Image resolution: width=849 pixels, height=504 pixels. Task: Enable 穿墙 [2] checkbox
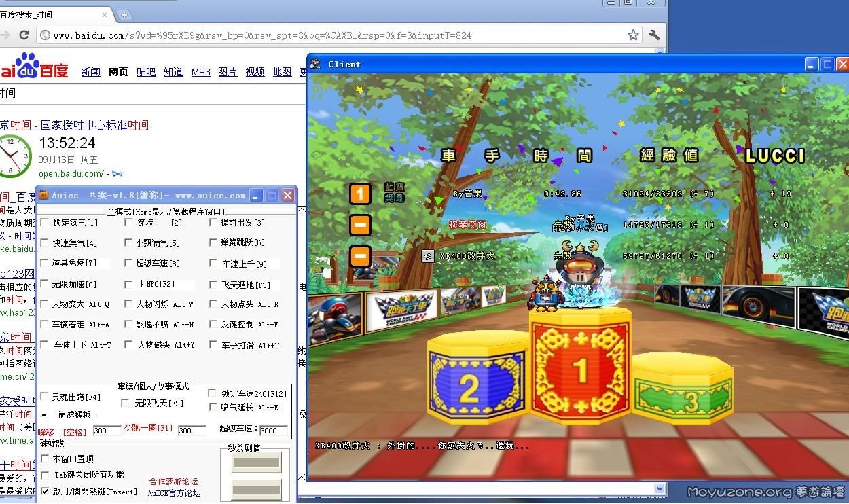point(129,222)
